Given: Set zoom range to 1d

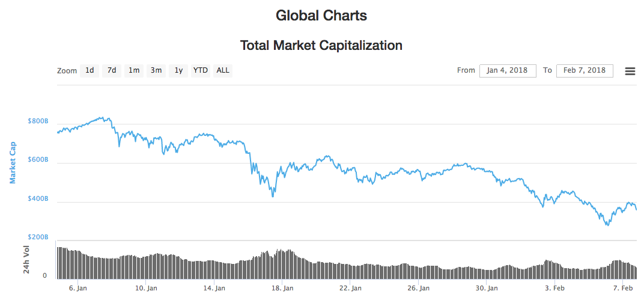Looking at the screenshot, I should (90, 70).
